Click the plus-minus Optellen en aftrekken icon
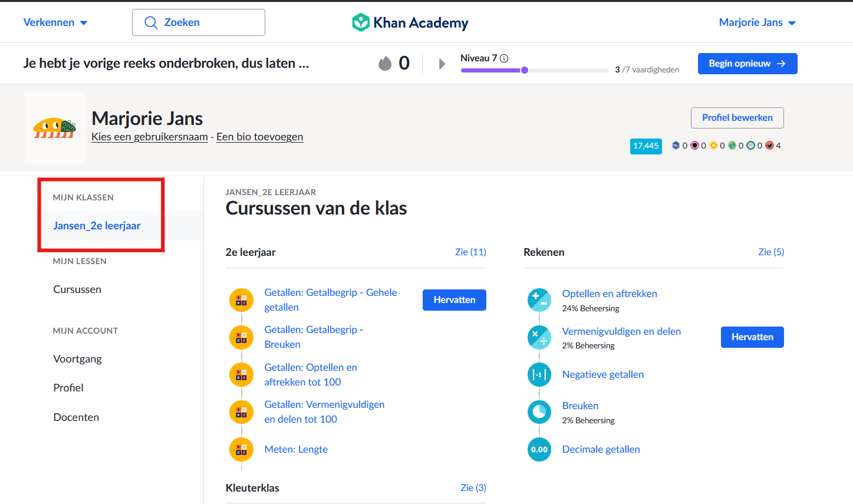Image resolution: width=853 pixels, height=504 pixels. (539, 300)
